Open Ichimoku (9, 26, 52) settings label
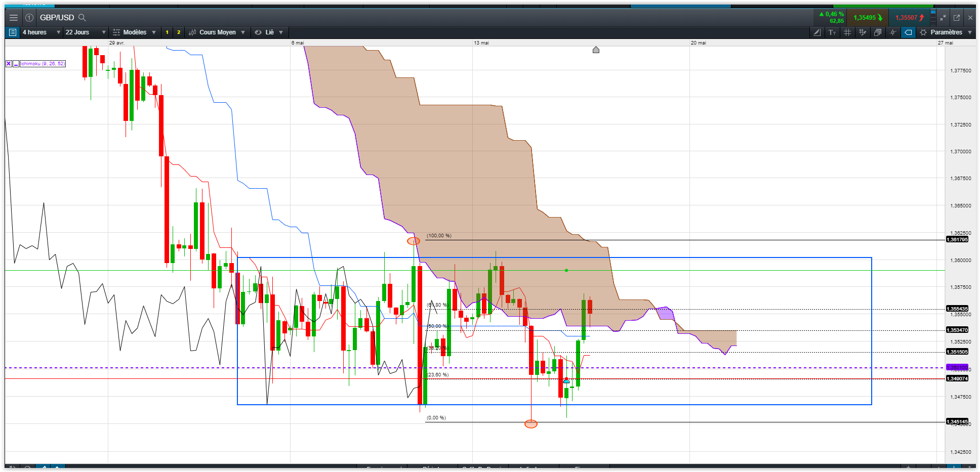The image size is (980, 472). pyautogui.click(x=43, y=64)
